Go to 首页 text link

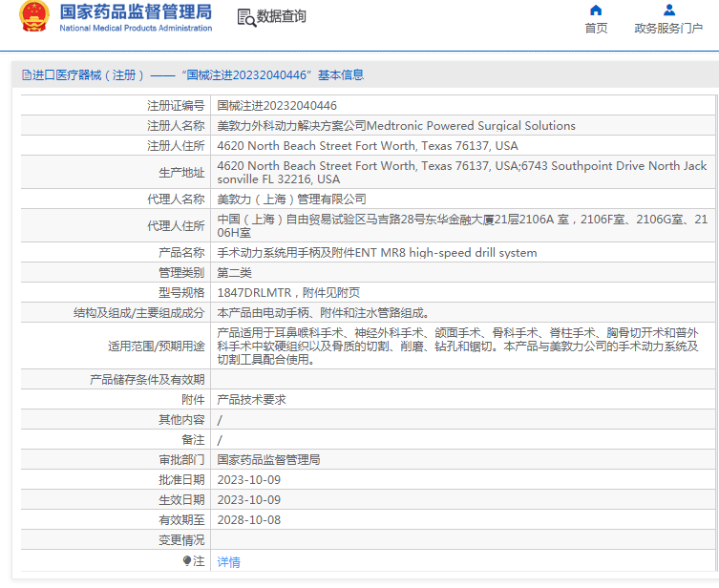596,29
